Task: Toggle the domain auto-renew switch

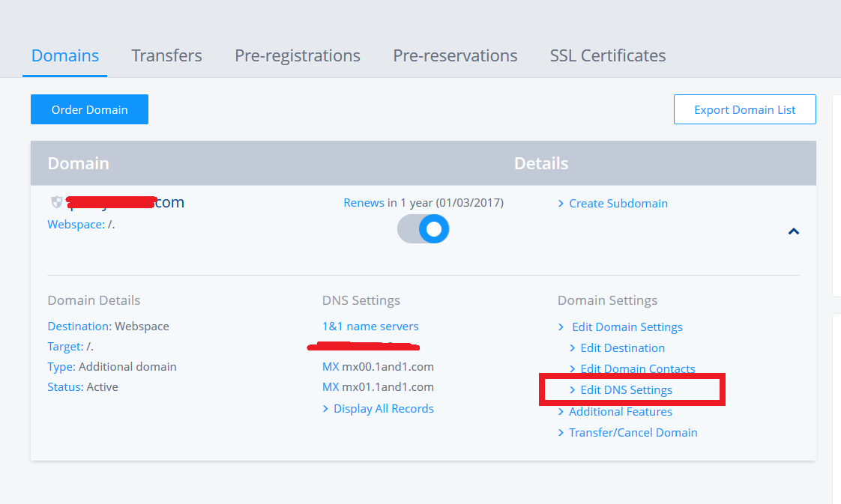Action: (x=423, y=229)
